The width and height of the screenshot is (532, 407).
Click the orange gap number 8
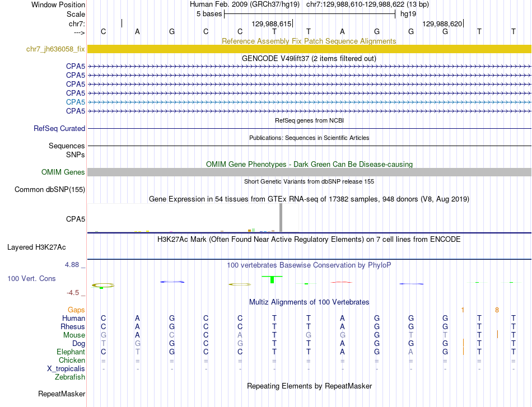497,310
